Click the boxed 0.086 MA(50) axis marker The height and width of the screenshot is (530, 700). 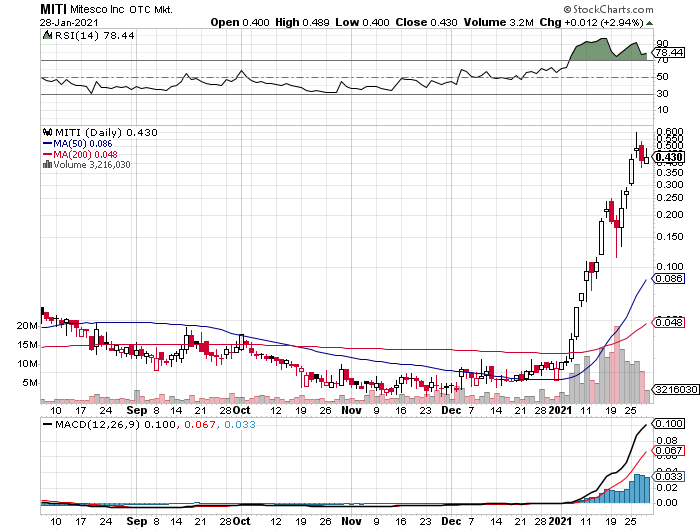coord(669,279)
